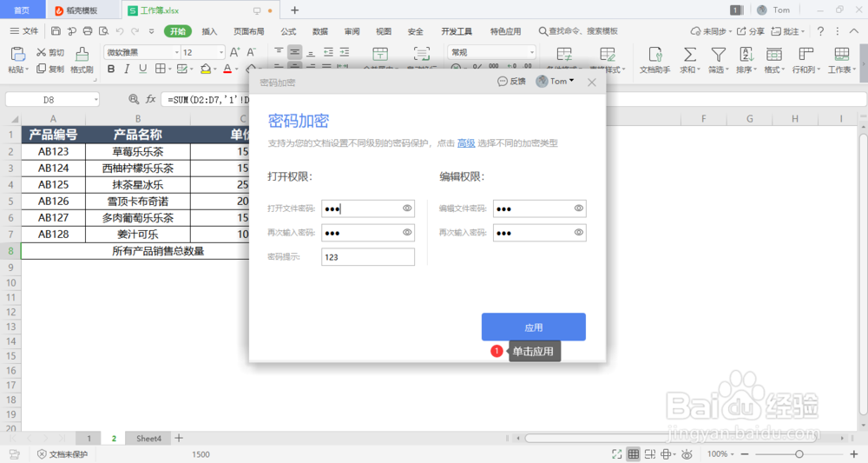Image resolution: width=868 pixels, height=463 pixels.
Task: Switch to the 页面布局 ribbon tab
Action: 248,31
